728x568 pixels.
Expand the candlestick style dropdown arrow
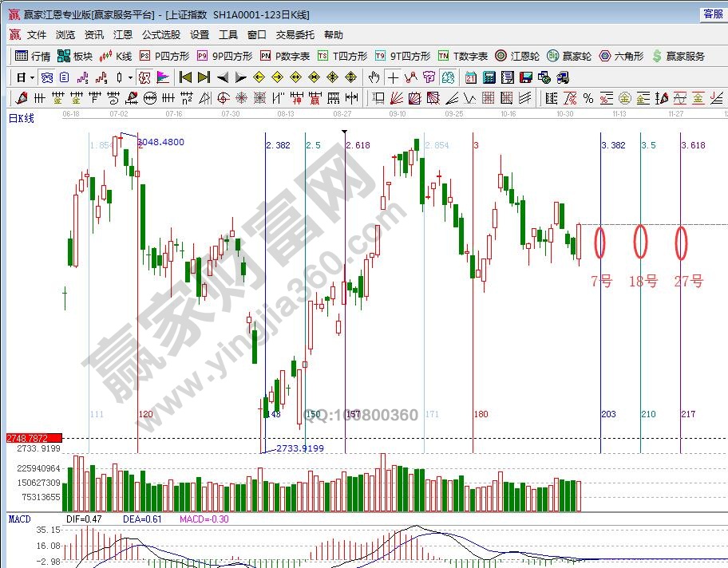click(x=131, y=77)
